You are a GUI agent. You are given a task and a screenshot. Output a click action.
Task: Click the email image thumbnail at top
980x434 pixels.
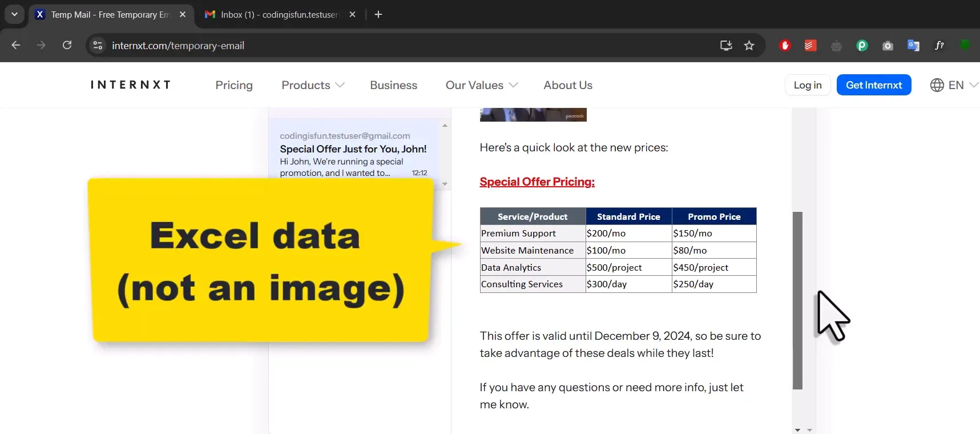point(533,114)
